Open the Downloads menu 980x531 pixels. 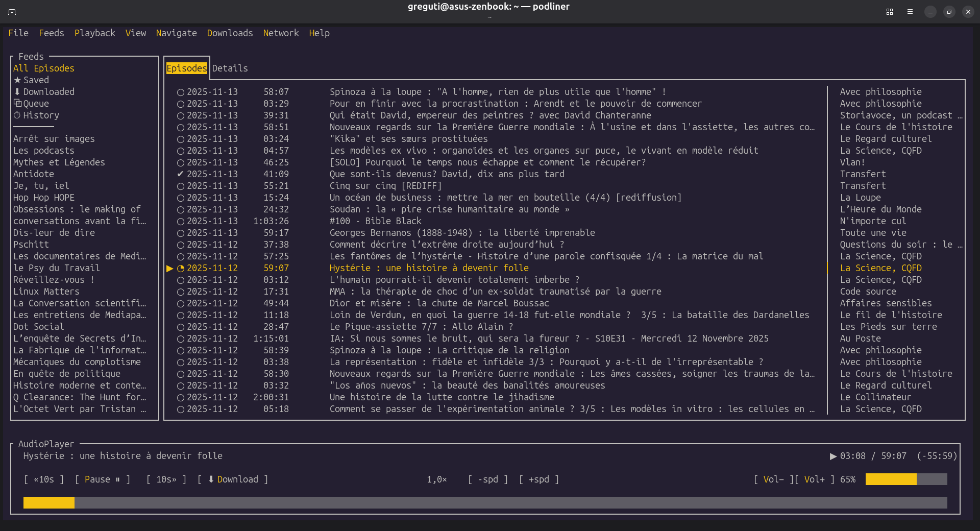click(x=230, y=33)
